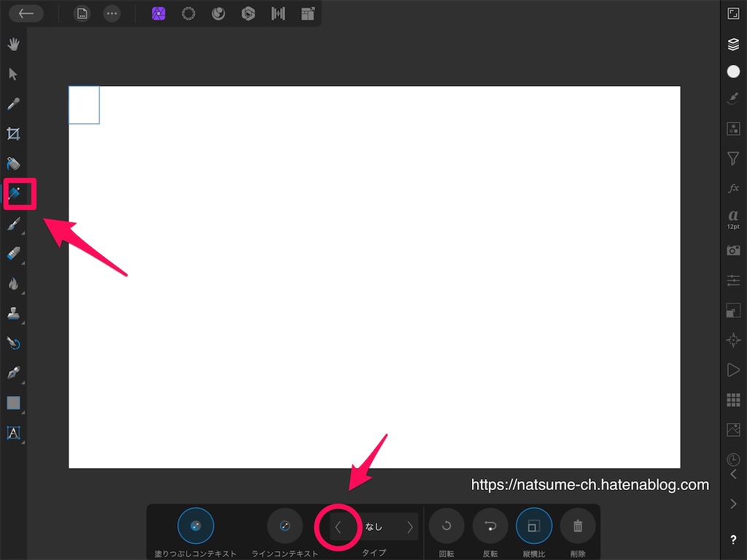Screen dimensions: 747x560
Task: Switch to the purple Photo persona
Action: (158, 14)
